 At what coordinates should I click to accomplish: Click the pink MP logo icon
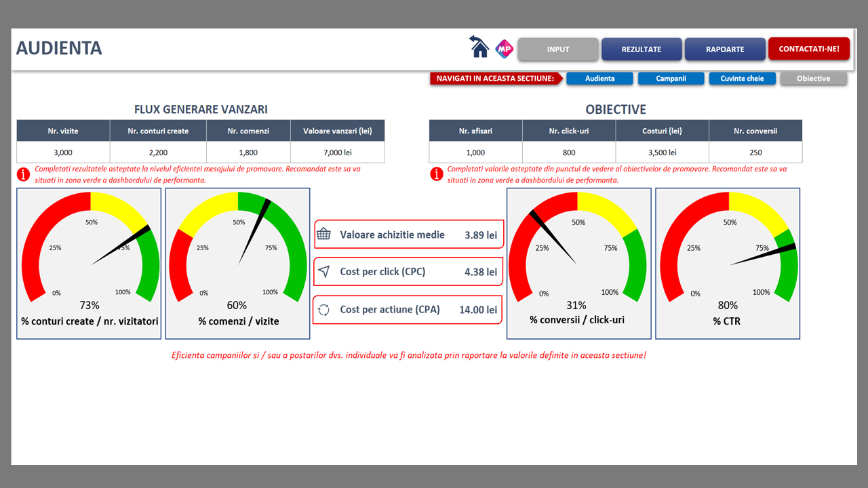coord(504,48)
